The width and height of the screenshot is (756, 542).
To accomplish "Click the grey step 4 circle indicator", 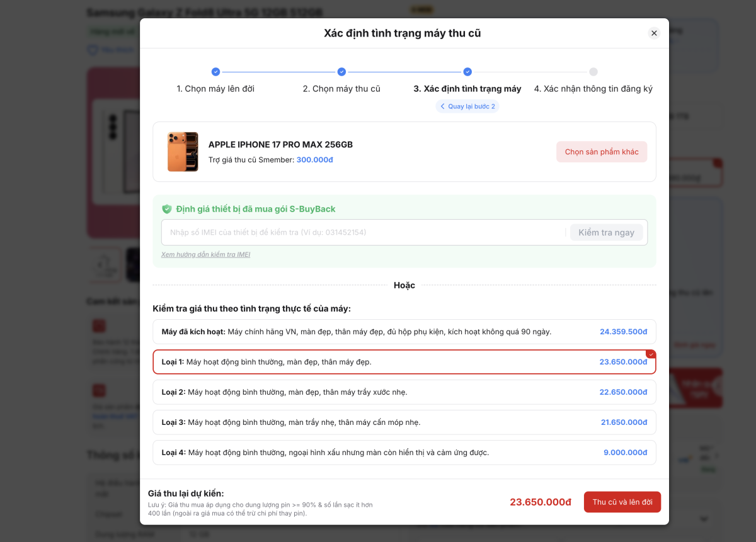I will [x=593, y=72].
